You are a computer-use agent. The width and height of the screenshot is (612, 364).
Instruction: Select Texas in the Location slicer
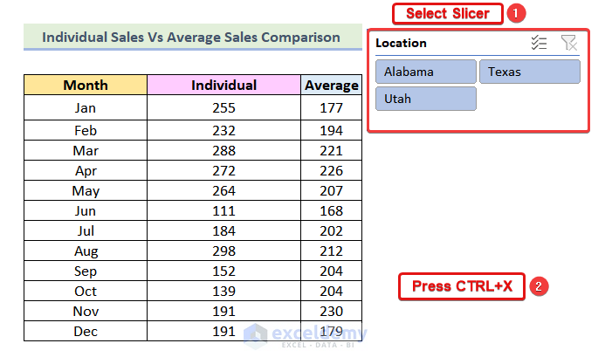click(x=529, y=72)
